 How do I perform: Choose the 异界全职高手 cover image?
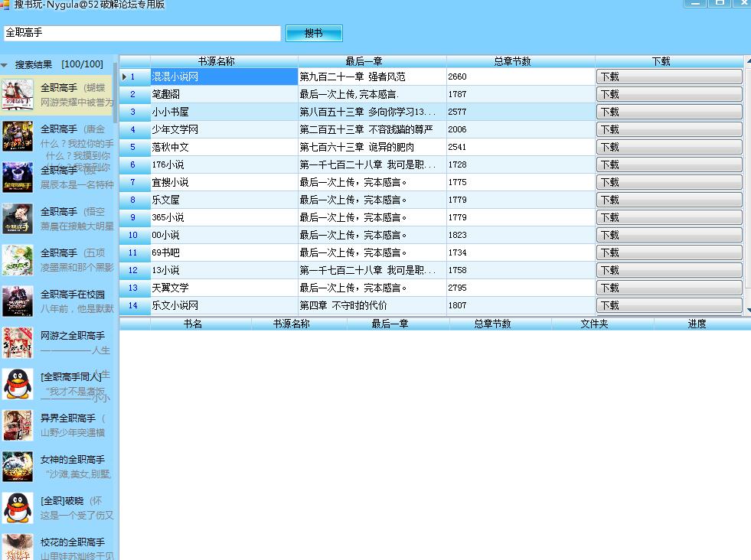(18, 425)
